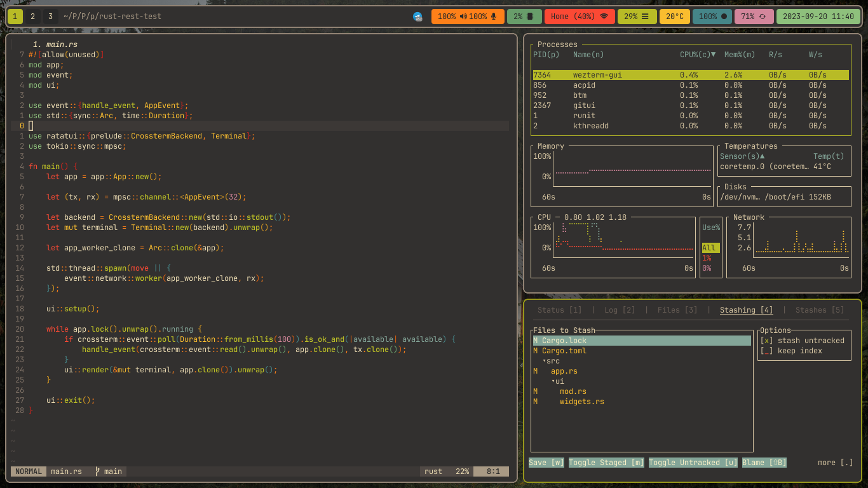
Task: Open the Stashes [5] tab
Action: 820,310
